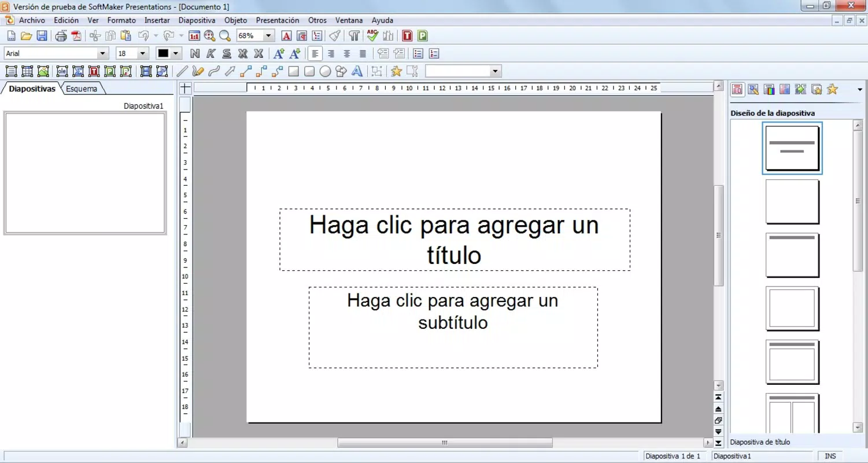The height and width of the screenshot is (463, 868).
Task: Click the 'Diapositiva 1 de 1' status bar text
Action: [672, 456]
